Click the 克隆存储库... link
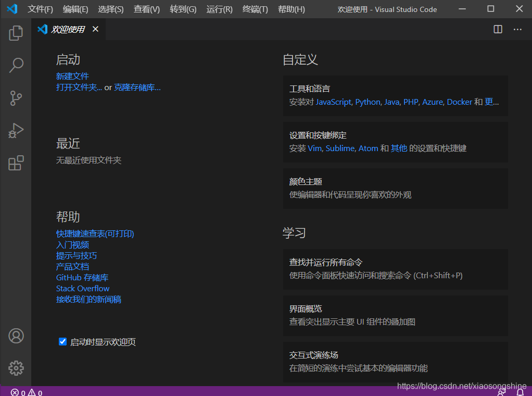532x396 pixels. point(137,88)
